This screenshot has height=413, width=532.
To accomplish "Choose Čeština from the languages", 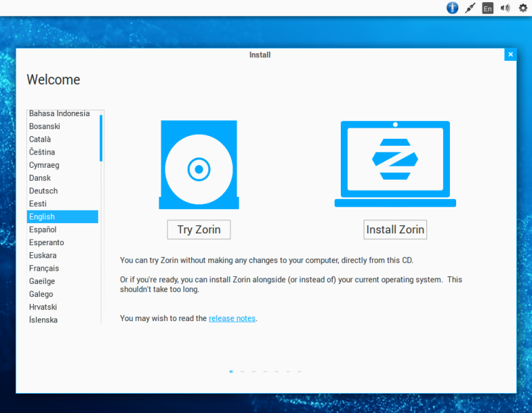I will click(42, 152).
